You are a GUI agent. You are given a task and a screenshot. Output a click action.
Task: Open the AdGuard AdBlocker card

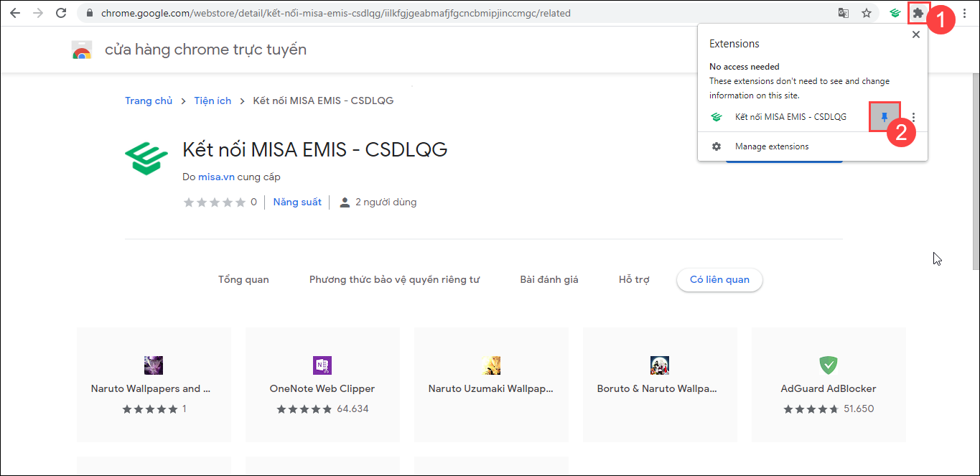829,384
